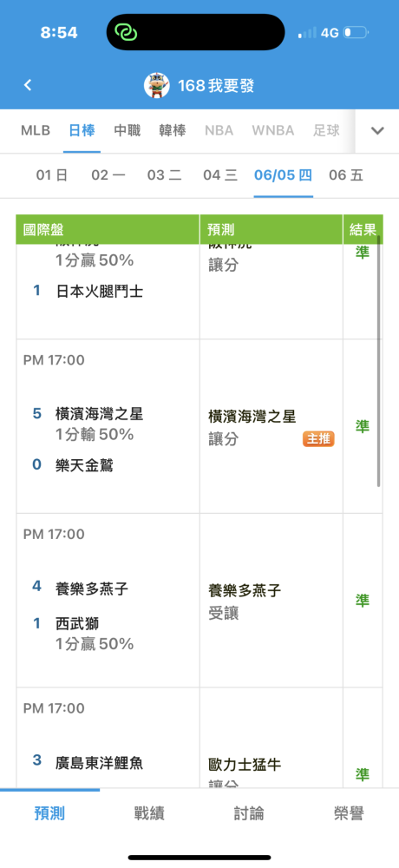399x868 pixels.
Task: Select the 韓棒 league tab
Action: click(x=173, y=131)
